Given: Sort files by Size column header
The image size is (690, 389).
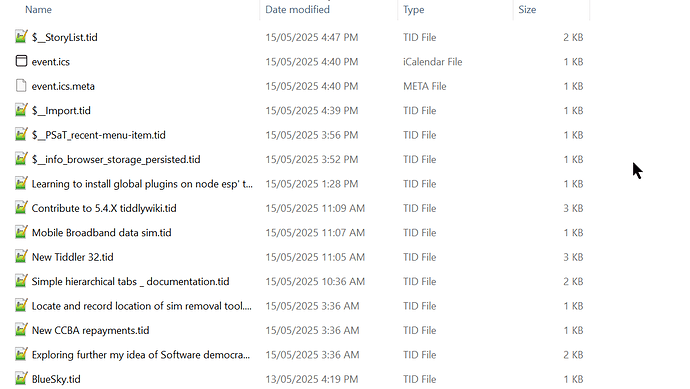Looking at the screenshot, I should tap(527, 10).
